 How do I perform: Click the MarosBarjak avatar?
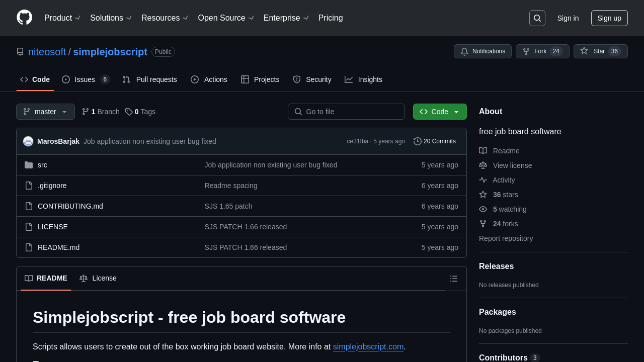28,141
